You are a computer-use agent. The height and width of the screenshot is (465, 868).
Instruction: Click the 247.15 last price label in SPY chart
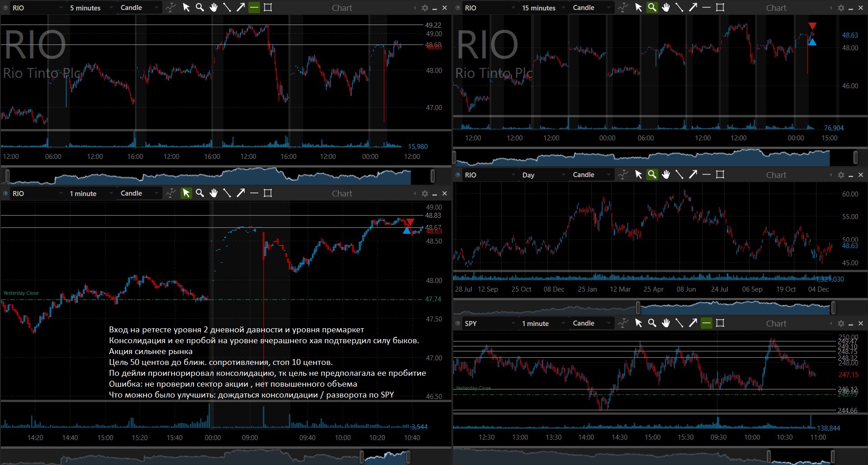tap(848, 375)
